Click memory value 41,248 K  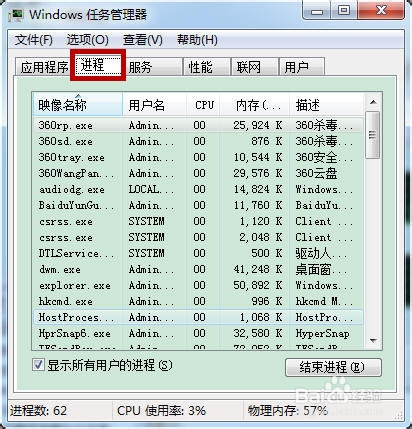[x=258, y=269]
